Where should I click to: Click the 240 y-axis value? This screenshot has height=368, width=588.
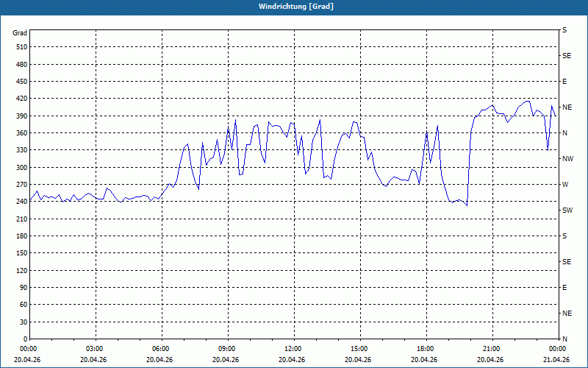point(22,202)
